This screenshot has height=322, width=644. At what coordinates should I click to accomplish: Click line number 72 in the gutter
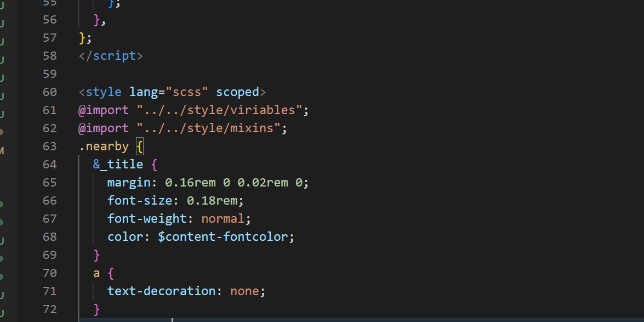49,309
